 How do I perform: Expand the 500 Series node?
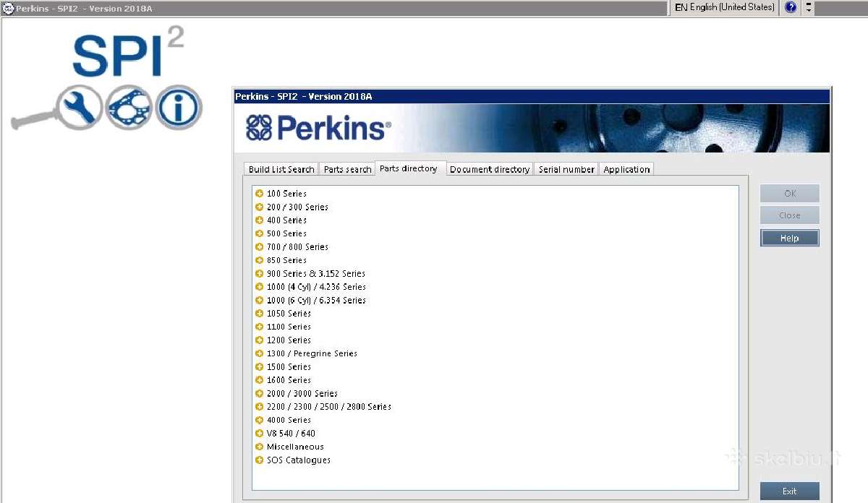tap(260, 233)
